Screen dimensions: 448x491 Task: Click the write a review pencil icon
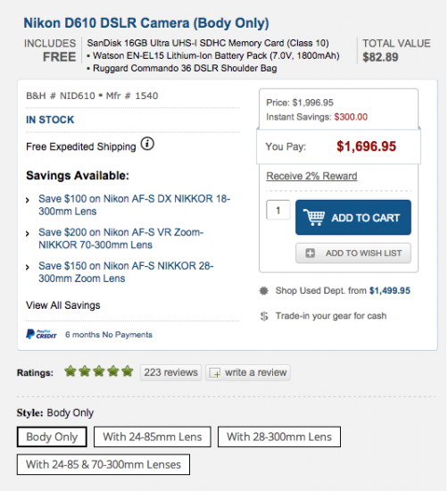215,373
